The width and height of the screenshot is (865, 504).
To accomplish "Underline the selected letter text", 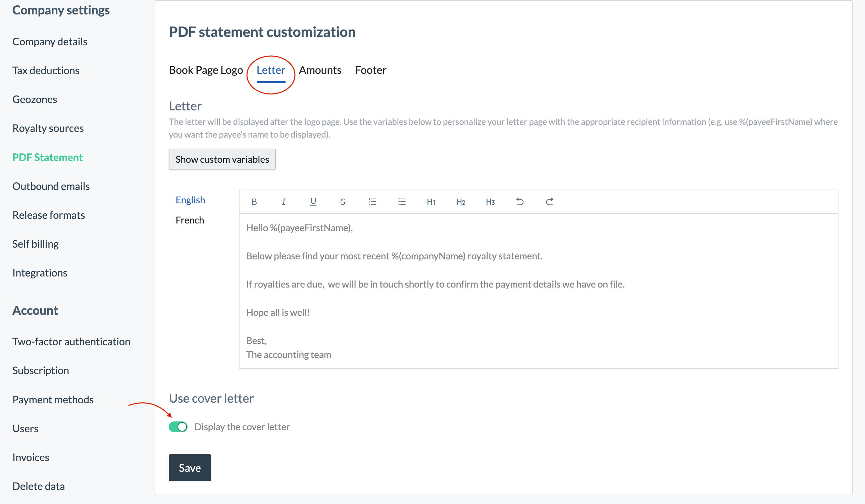I will 313,202.
